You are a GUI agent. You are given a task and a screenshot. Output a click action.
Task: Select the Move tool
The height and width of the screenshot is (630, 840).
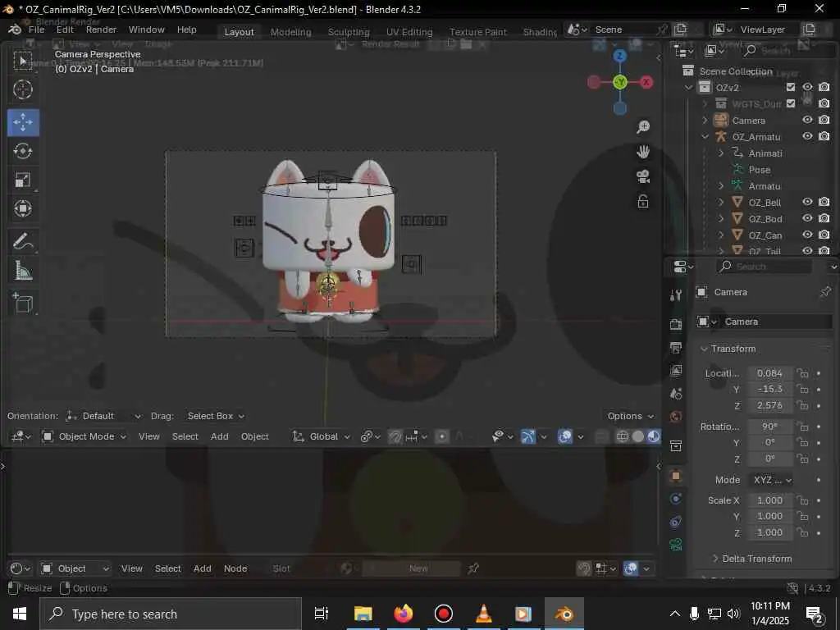(x=22, y=122)
